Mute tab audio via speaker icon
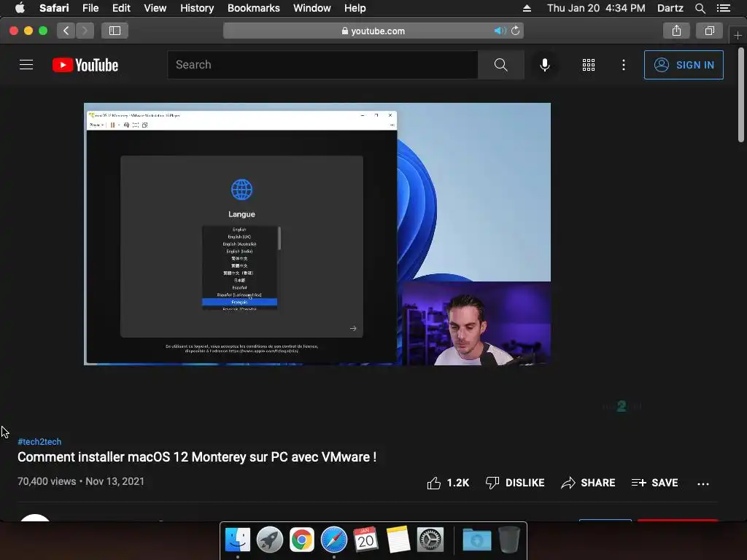 click(500, 31)
